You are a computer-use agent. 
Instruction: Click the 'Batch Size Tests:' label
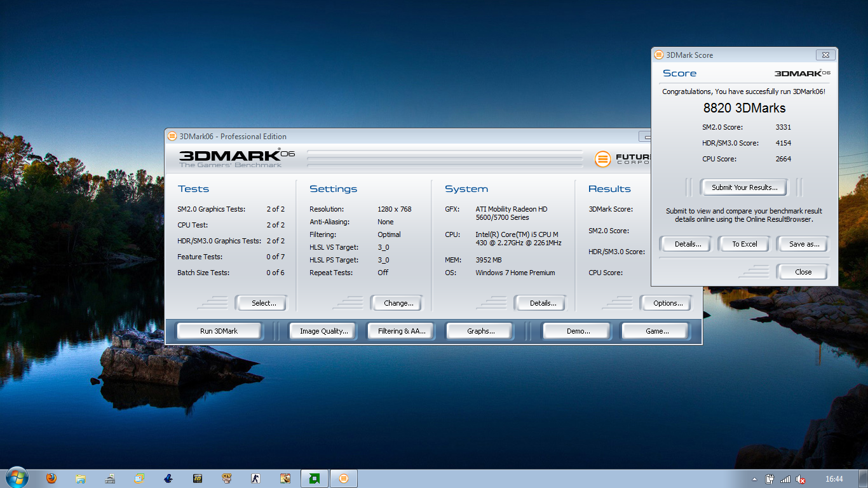203,273
